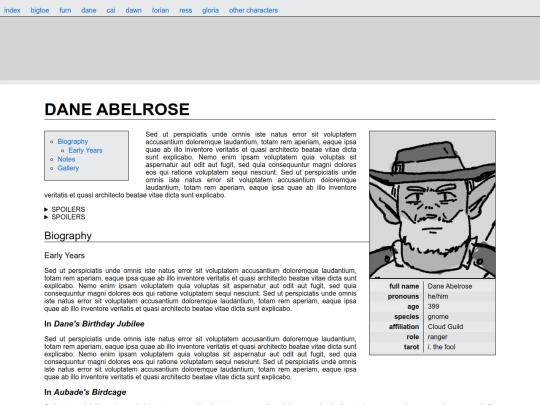Go to the bigtoe character page
Viewport: 540px width, 405px height.
point(40,10)
